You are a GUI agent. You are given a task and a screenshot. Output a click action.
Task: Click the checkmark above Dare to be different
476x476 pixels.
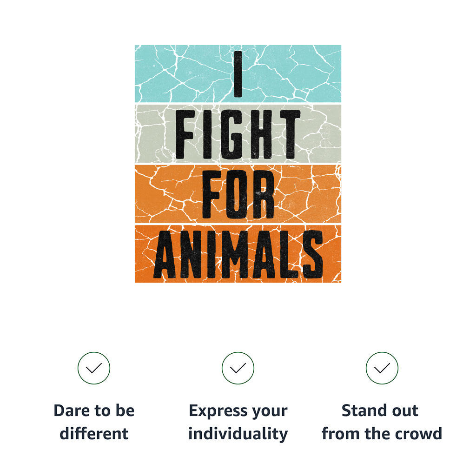pyautogui.click(x=94, y=368)
